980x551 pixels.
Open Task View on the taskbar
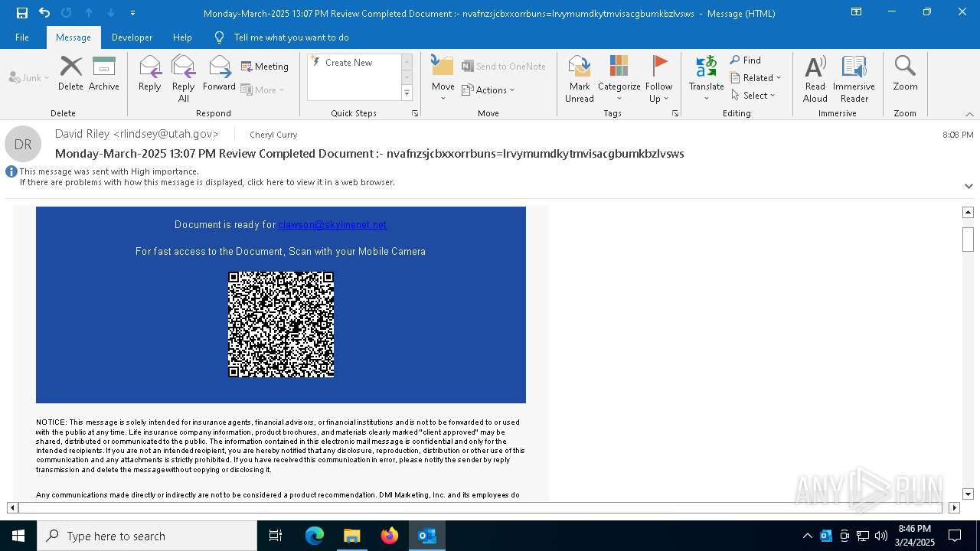coord(276,536)
